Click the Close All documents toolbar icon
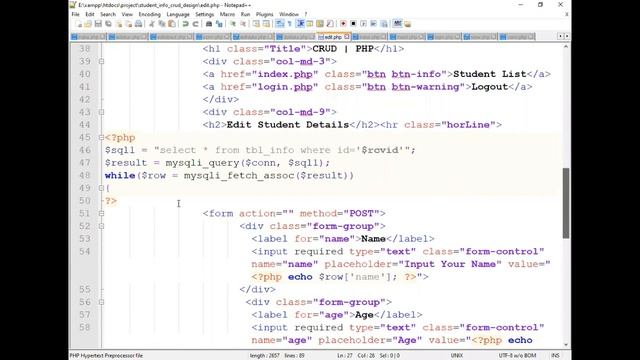Image resolution: width=640 pixels, height=360 pixels. pos(129,24)
